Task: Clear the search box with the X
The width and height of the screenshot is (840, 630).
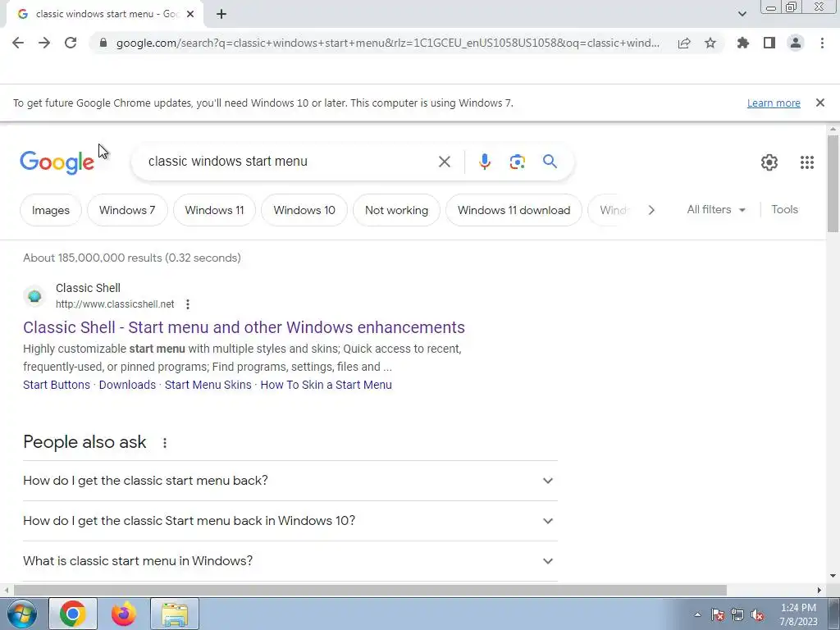Action: (444, 162)
